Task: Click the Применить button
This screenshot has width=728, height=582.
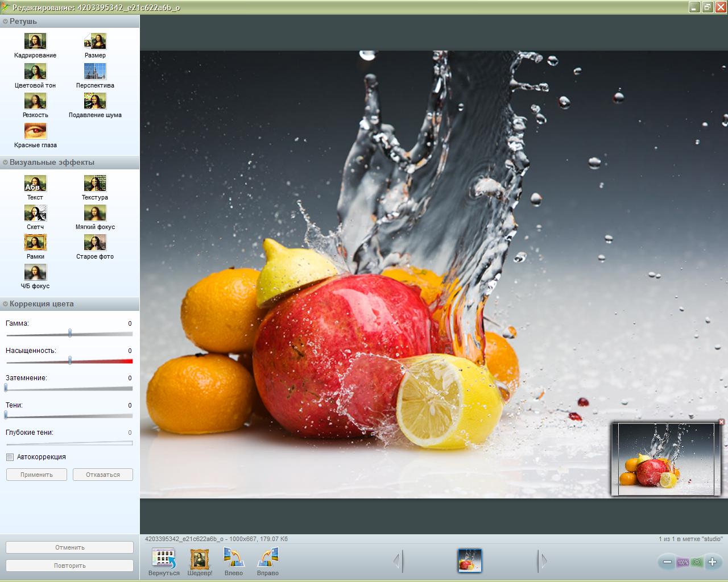Action: pos(36,475)
